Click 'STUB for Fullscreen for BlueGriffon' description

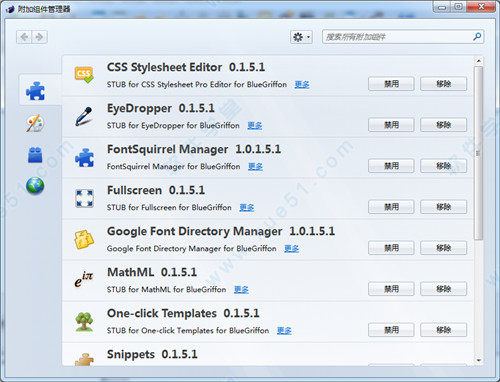pos(169,208)
